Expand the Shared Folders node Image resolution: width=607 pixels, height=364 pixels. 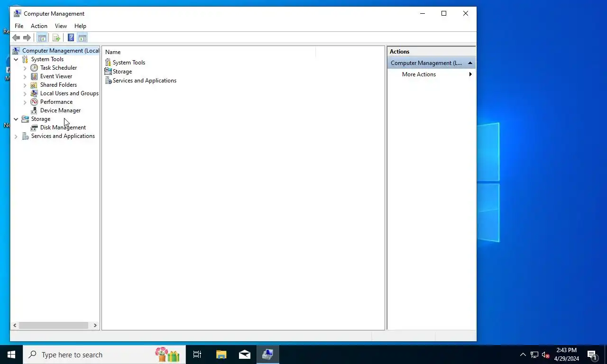tap(25, 85)
